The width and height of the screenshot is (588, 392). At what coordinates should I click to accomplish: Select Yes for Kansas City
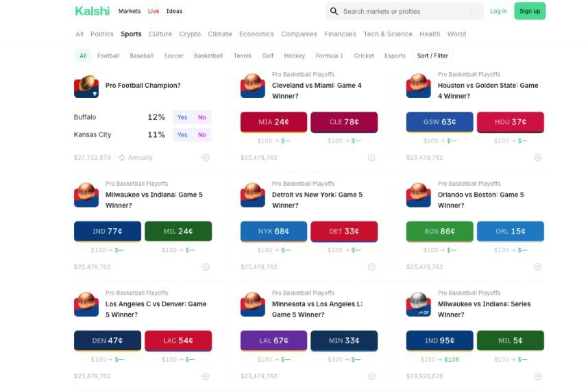[182, 135]
